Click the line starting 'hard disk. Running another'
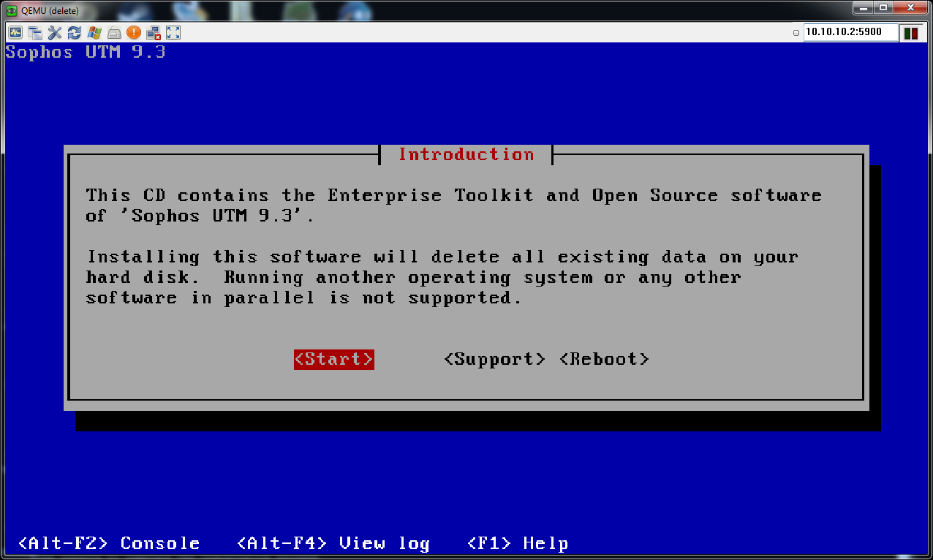The height and width of the screenshot is (560, 933). click(x=414, y=278)
